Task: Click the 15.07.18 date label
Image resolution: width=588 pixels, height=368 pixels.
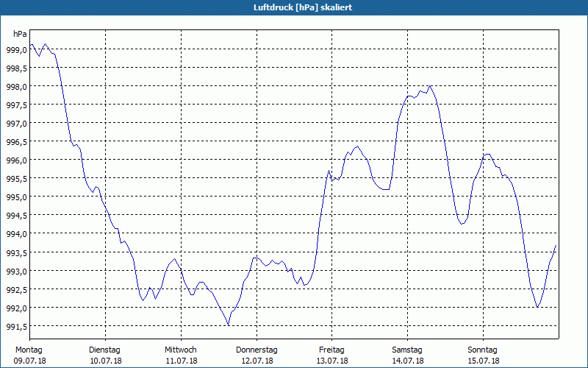Action: click(x=484, y=361)
